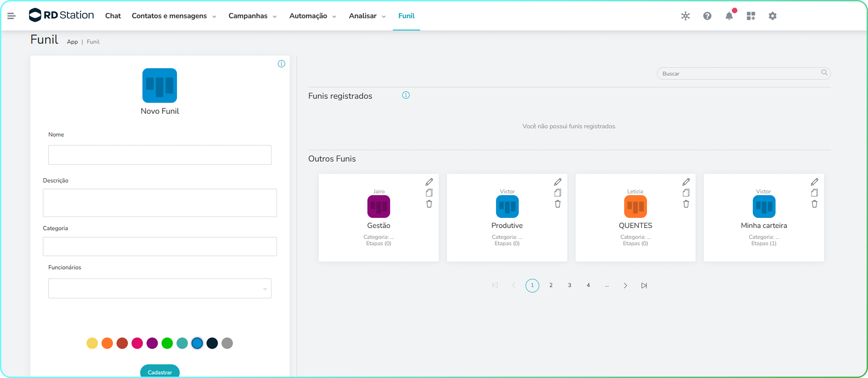Click the Funil breadcrumb

pyautogui.click(x=93, y=42)
